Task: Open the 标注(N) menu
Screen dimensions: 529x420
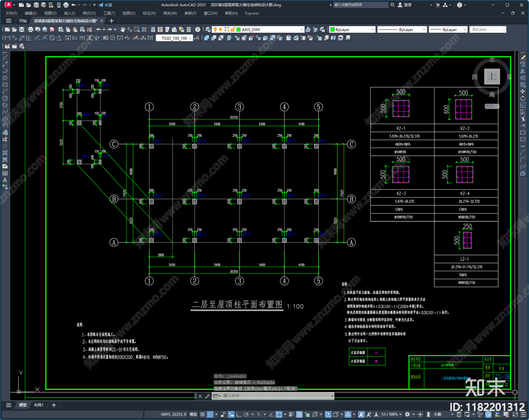Action: click(x=149, y=13)
